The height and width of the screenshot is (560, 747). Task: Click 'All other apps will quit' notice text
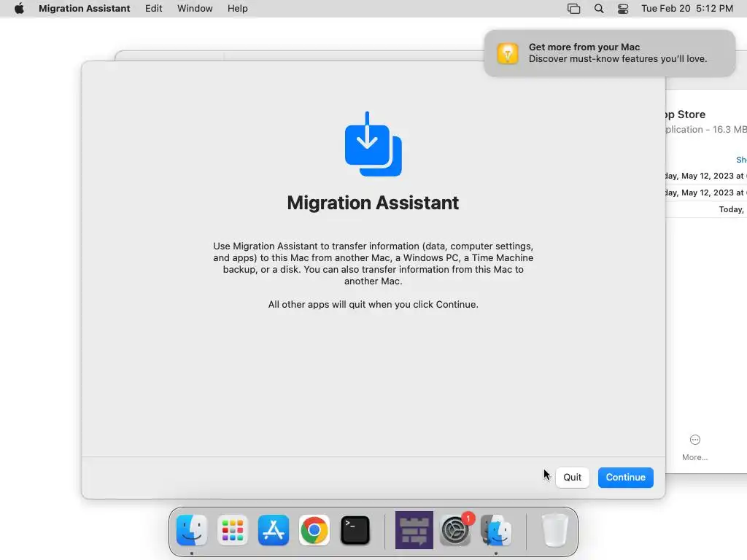373,304
